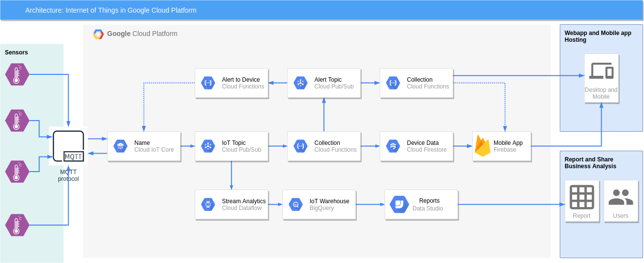The width and height of the screenshot is (644, 263).
Task: Select the 'Cloud Dataflow' text
Action: (x=241, y=208)
